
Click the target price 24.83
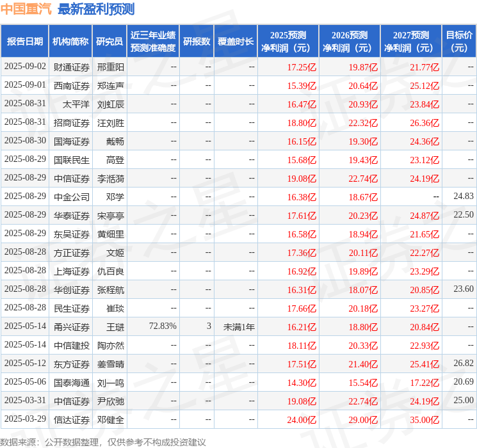click(464, 196)
